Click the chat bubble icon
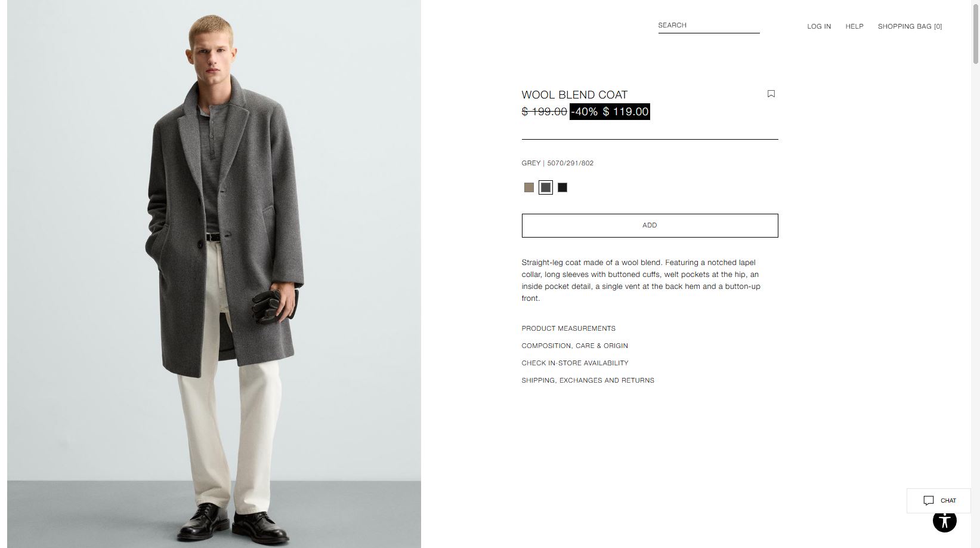 click(x=928, y=501)
